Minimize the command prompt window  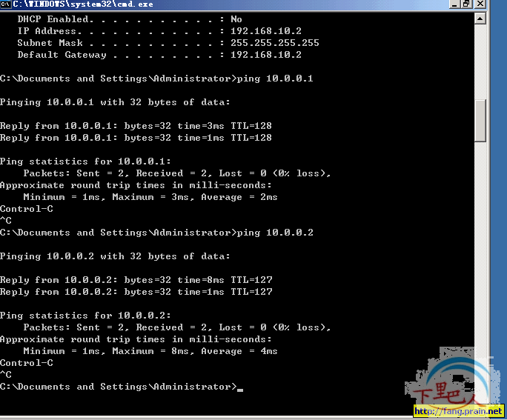(454, 5)
